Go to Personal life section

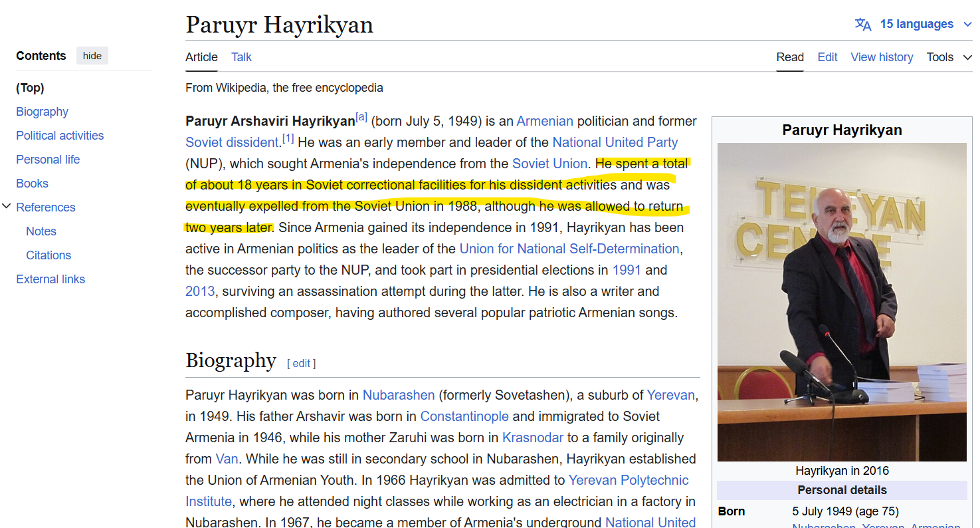tap(48, 160)
